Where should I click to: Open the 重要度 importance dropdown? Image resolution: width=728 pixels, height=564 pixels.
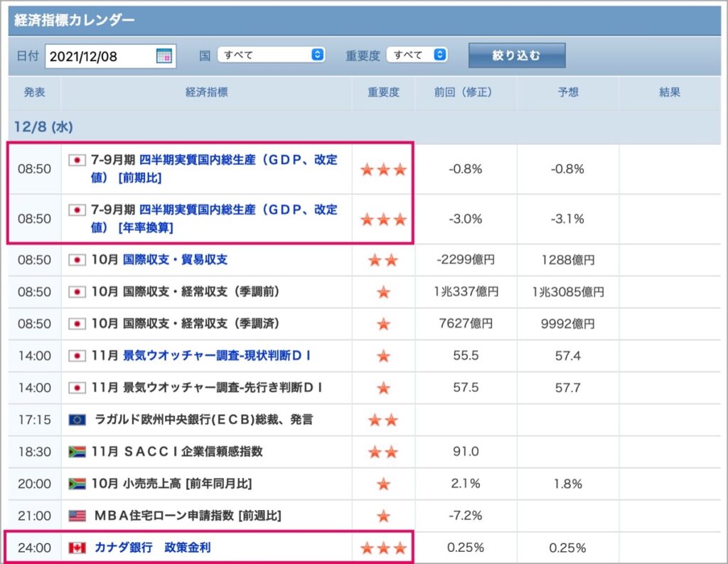(417, 55)
